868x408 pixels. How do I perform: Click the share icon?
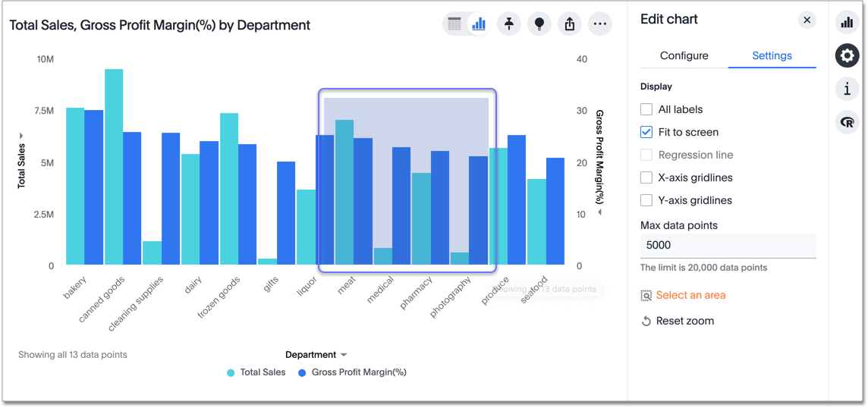pyautogui.click(x=570, y=24)
